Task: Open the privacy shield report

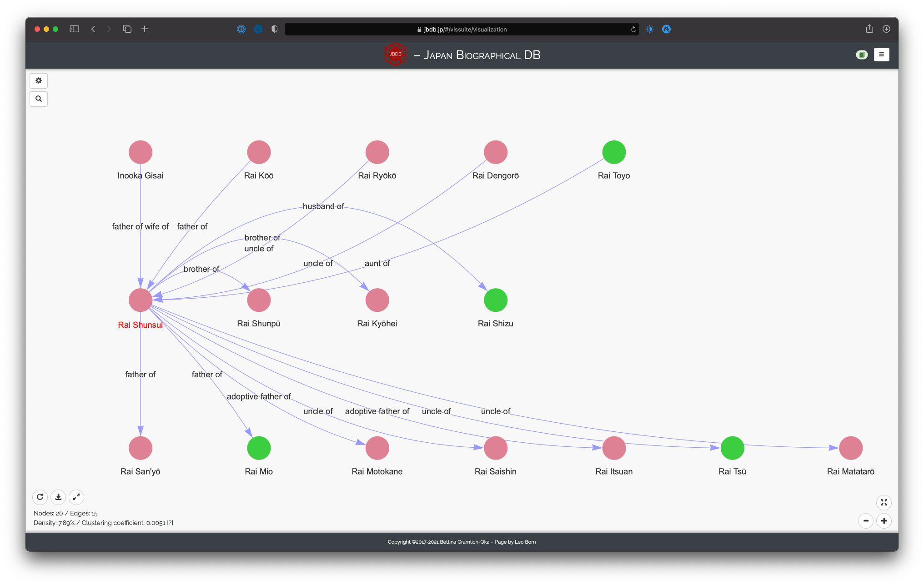Action: 274,29
